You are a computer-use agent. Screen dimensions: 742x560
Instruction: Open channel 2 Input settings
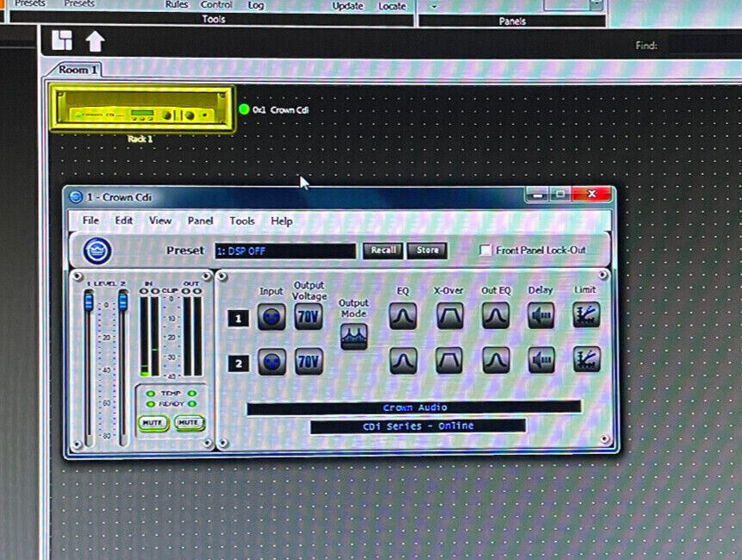click(x=271, y=362)
